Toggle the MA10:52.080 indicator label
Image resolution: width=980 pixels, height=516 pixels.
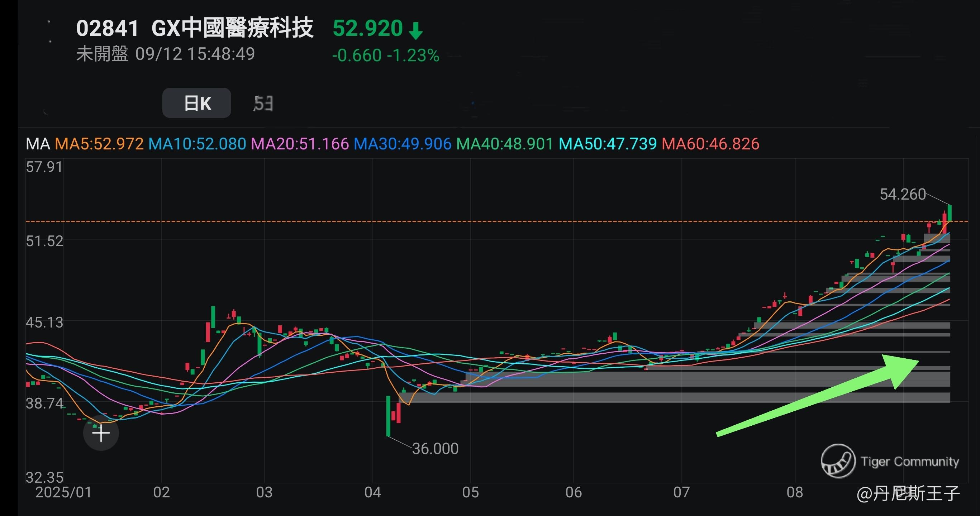[197, 144]
